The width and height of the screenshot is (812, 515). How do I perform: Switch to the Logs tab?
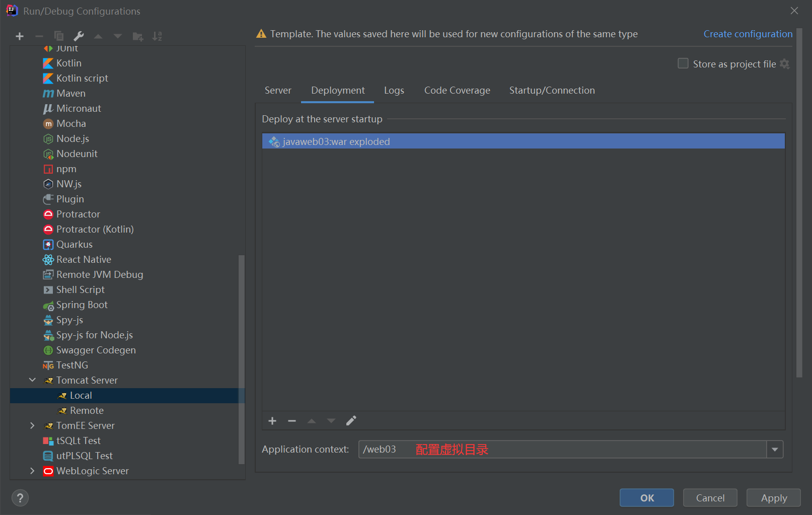click(x=394, y=90)
